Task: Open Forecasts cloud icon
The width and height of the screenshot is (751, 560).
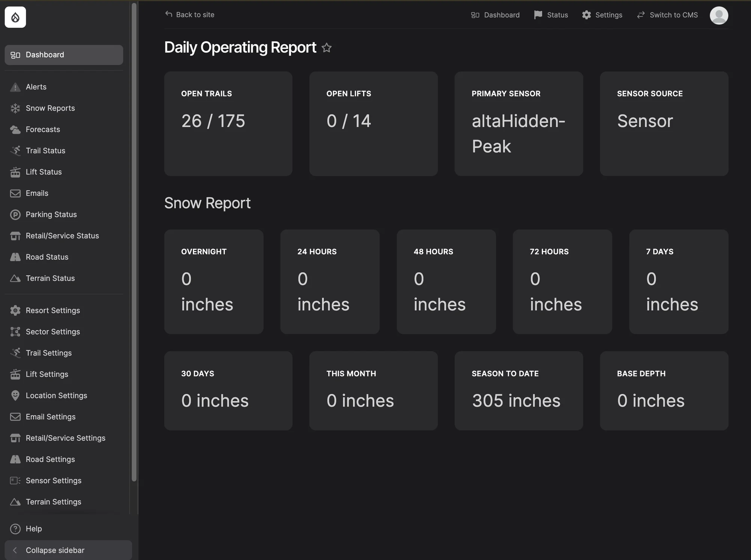Action: pos(15,129)
